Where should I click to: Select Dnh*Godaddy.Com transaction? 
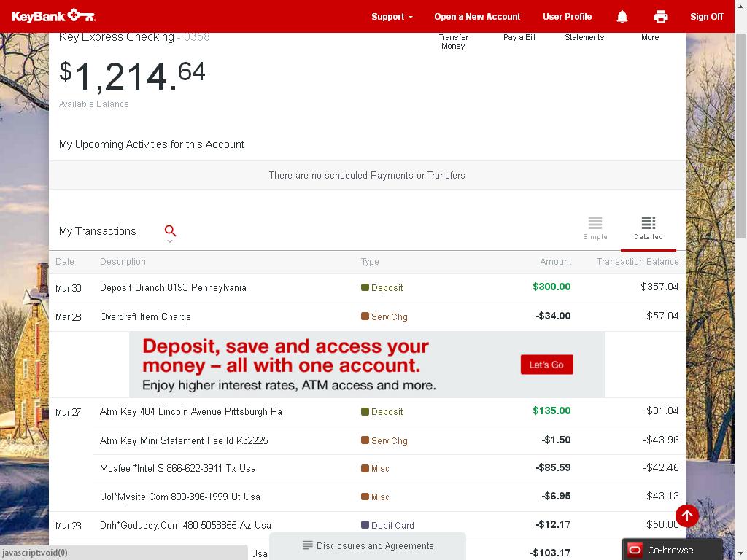pos(368,525)
